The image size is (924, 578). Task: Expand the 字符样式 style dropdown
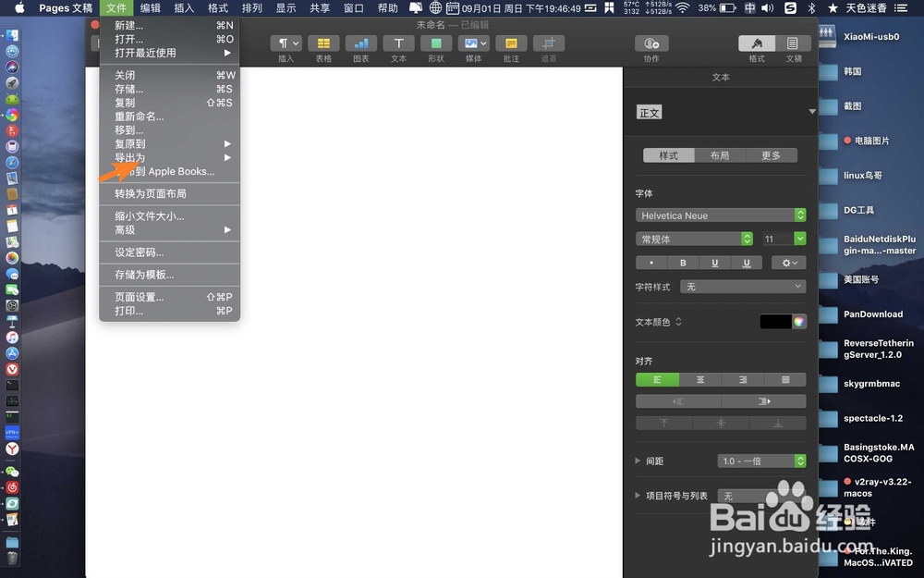click(742, 286)
